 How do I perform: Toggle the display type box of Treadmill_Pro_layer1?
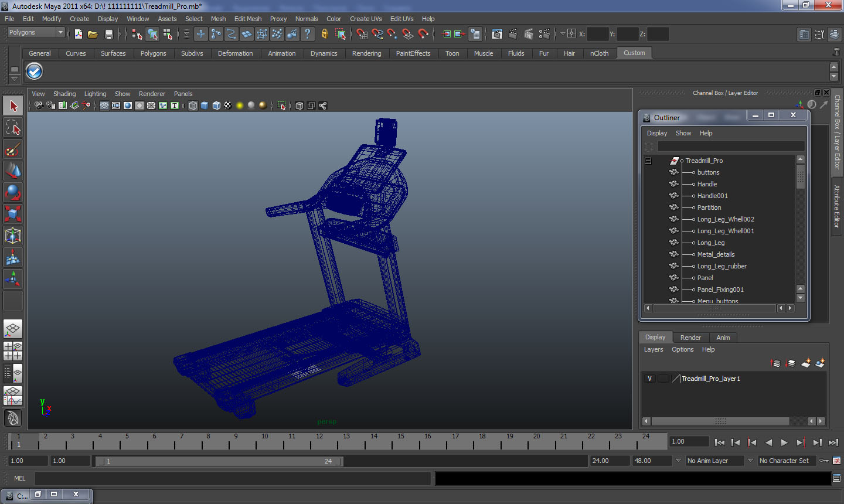[x=663, y=379]
